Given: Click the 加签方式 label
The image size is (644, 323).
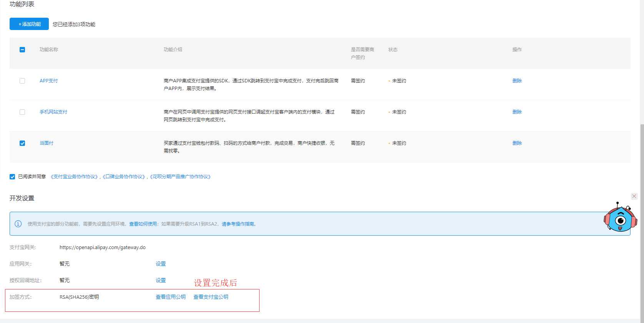Looking at the screenshot, I should pos(21,297).
